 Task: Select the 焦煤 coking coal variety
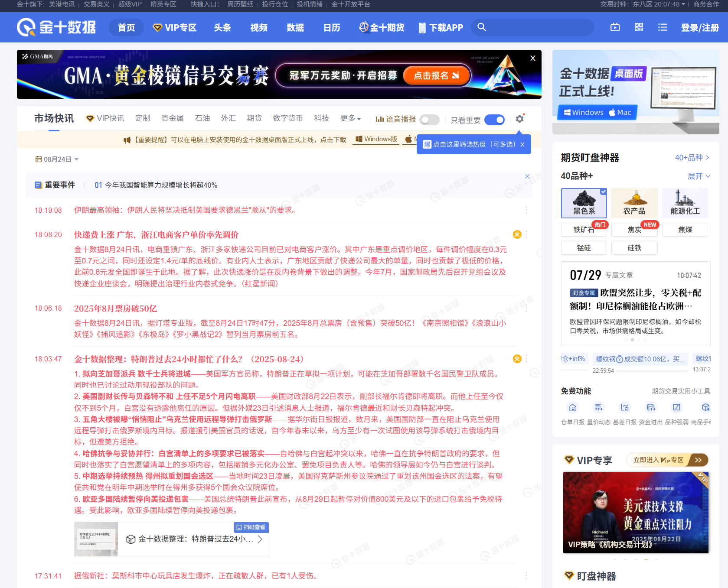[685, 230]
